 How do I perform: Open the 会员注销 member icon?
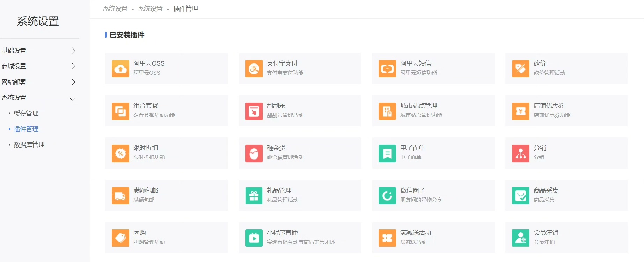tap(521, 238)
